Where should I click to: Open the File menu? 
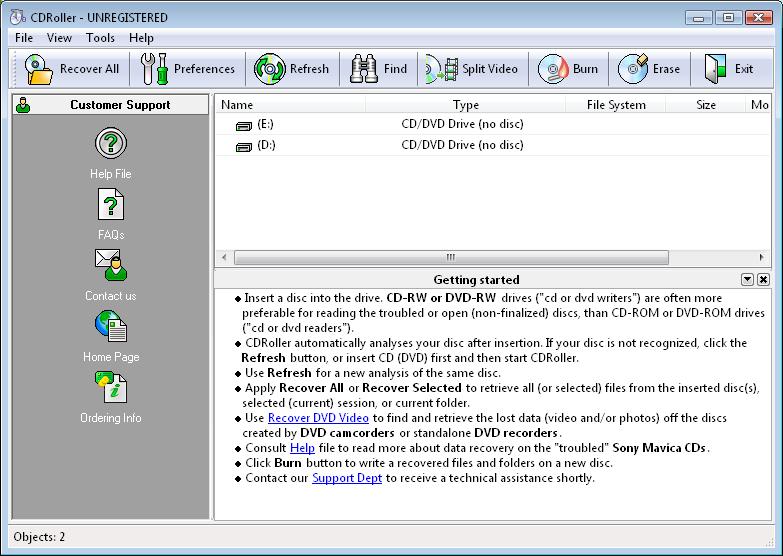click(x=23, y=38)
